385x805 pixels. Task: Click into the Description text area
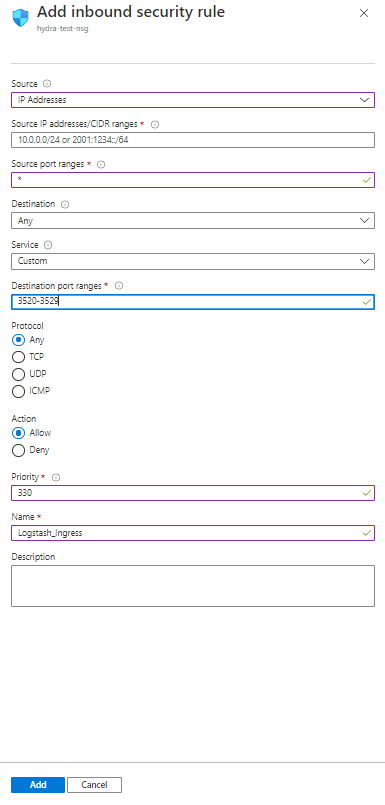pyautogui.click(x=193, y=586)
